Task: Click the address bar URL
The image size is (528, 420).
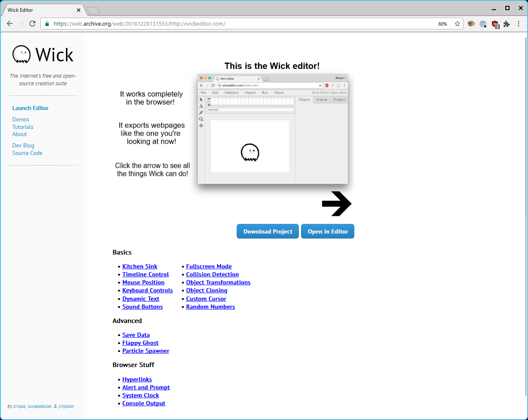Action: click(x=140, y=24)
